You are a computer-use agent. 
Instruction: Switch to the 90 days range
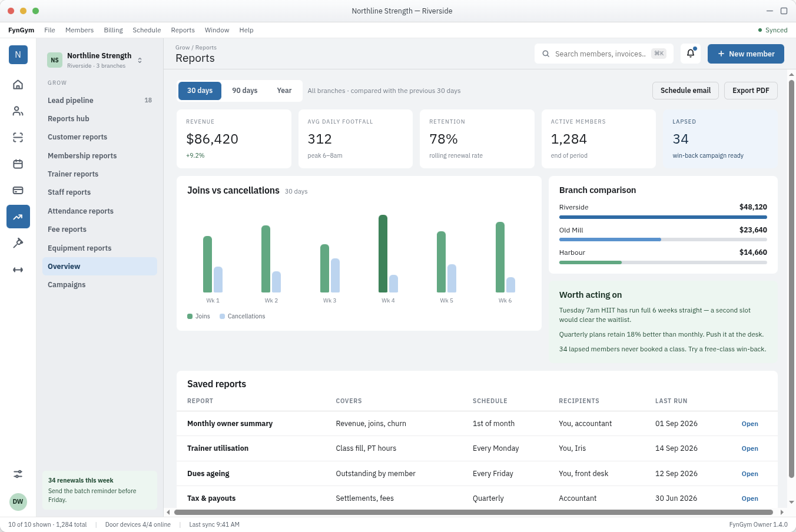click(x=245, y=91)
